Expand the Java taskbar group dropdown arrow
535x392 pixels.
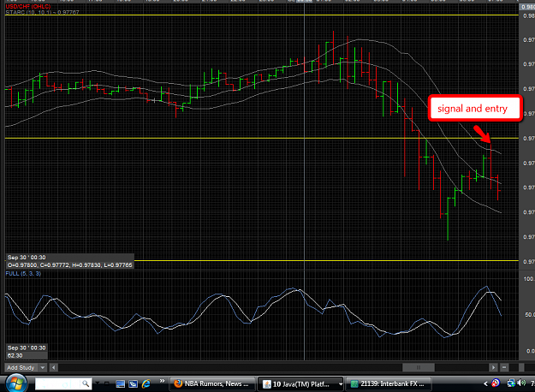point(340,384)
